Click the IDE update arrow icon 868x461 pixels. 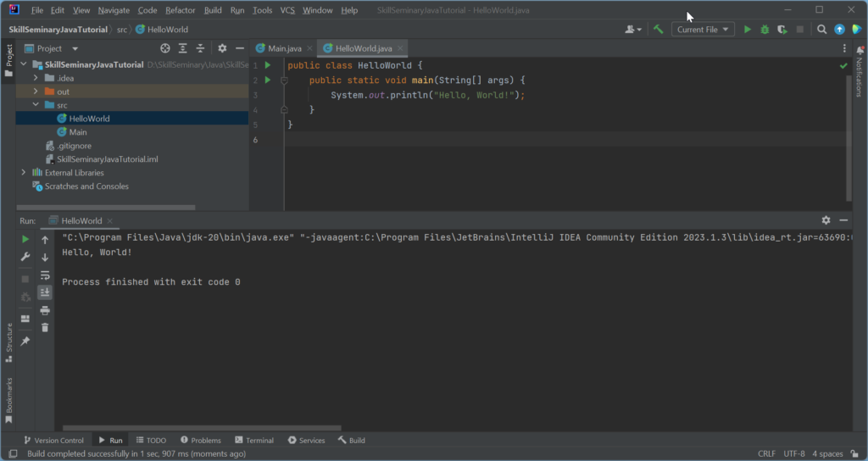tap(840, 30)
